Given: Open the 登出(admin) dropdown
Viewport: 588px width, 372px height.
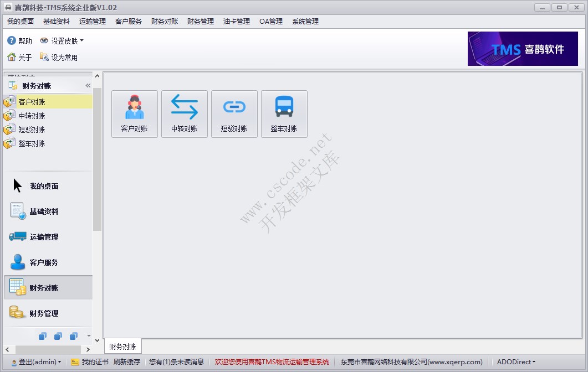Looking at the screenshot, I should [37, 362].
